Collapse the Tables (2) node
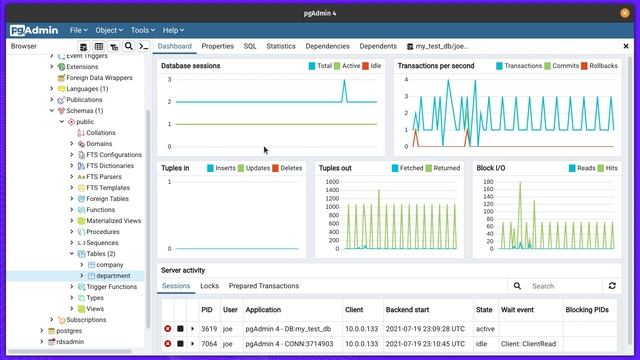Viewport: 640px width, 360px height. coord(72,254)
